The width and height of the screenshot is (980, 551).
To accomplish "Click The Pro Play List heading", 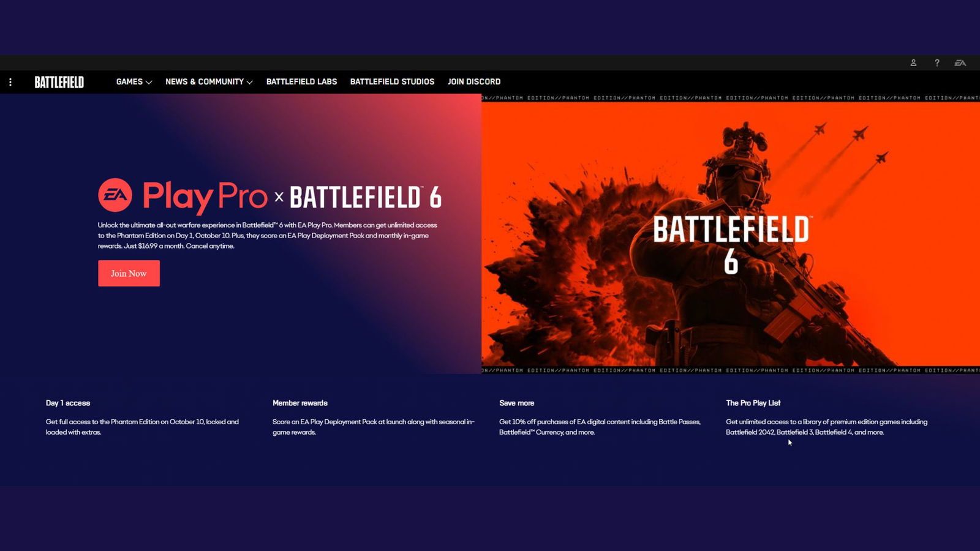I will (753, 403).
